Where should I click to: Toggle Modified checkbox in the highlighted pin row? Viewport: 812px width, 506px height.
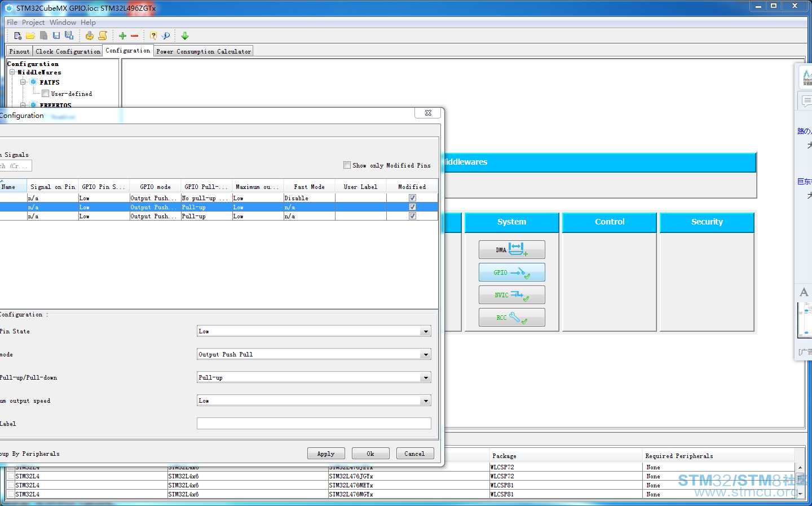tap(412, 207)
